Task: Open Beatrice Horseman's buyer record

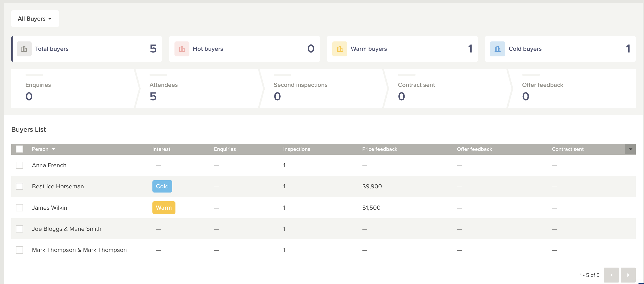Action: [x=58, y=186]
